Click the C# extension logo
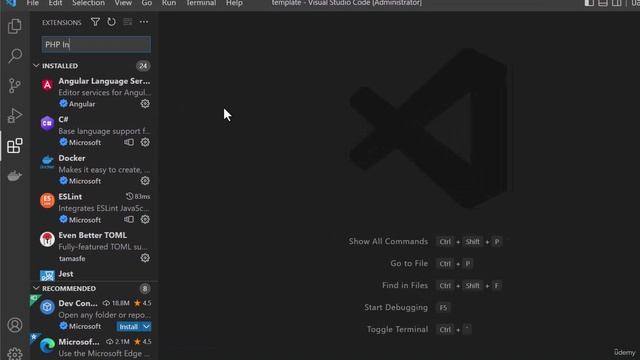The width and height of the screenshot is (640, 360). click(x=47, y=123)
